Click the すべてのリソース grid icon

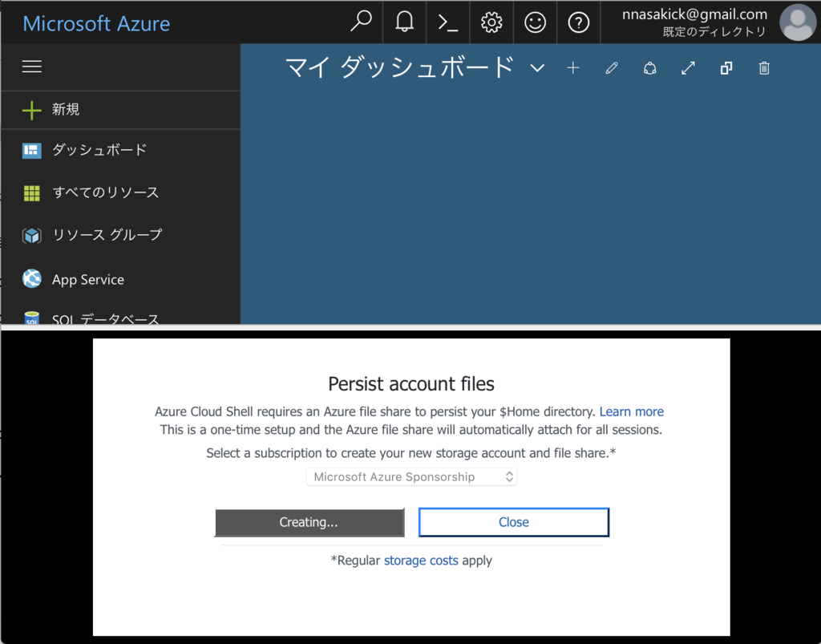[x=32, y=192]
